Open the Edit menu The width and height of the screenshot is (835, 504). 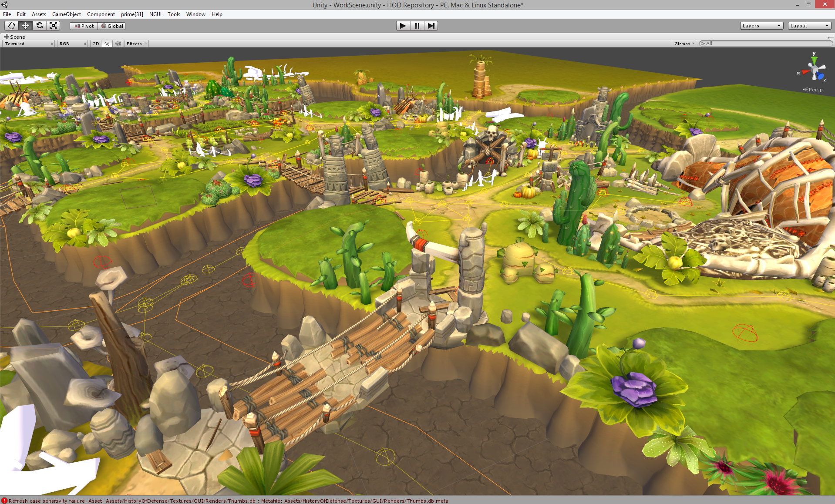[x=21, y=14]
